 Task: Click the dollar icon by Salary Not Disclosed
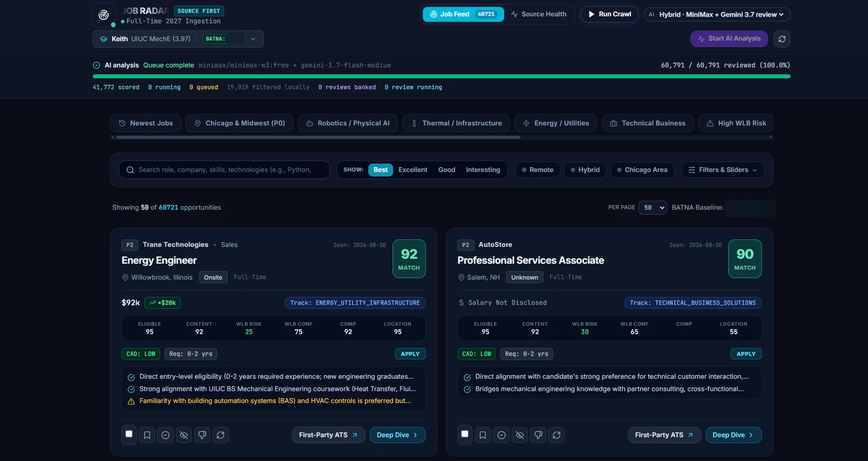[x=461, y=303]
